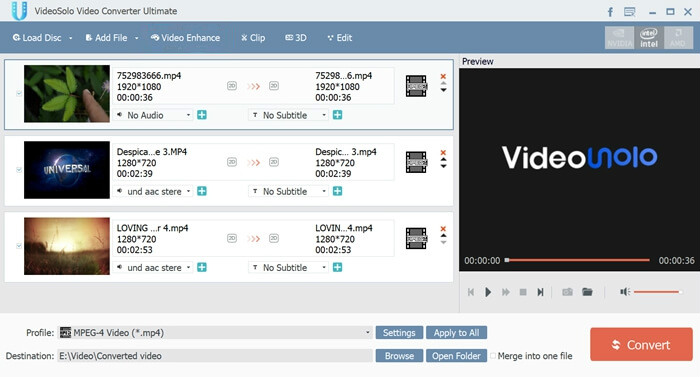
Task: Toggle checkbox for LOVING ...r 4.mp4
Action: coord(19,246)
